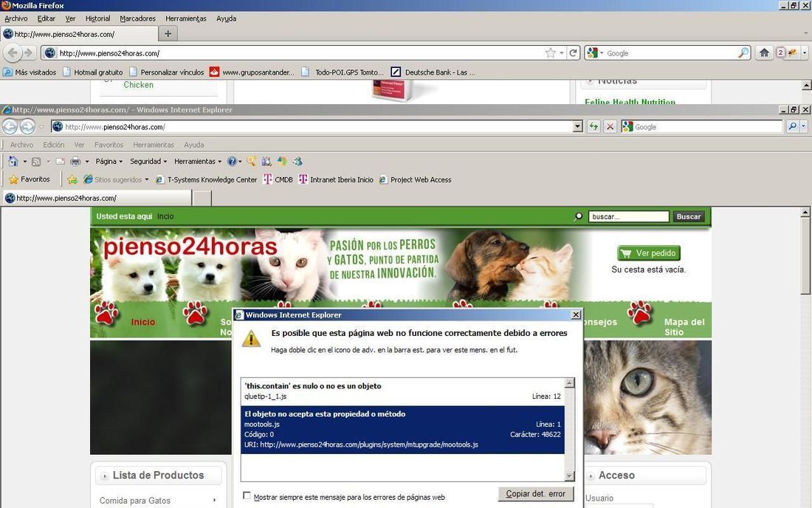Open Firefox Historial menu
The width and height of the screenshot is (812, 508).
click(x=98, y=18)
